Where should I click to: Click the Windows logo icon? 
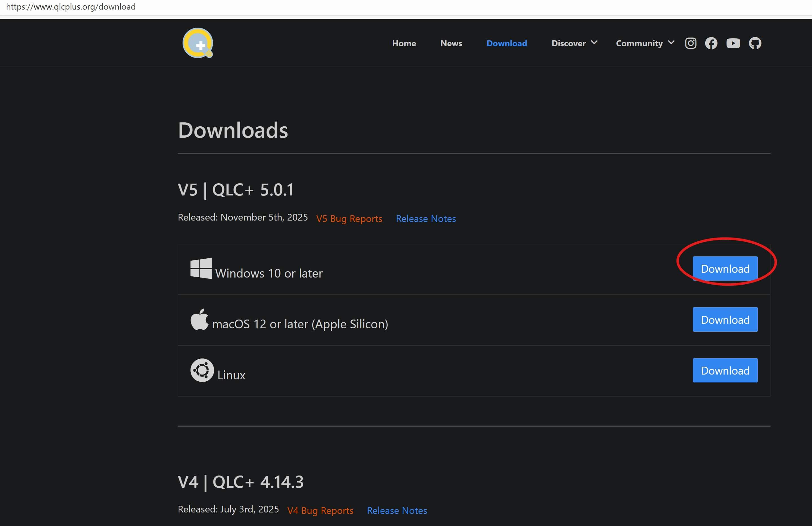click(201, 268)
